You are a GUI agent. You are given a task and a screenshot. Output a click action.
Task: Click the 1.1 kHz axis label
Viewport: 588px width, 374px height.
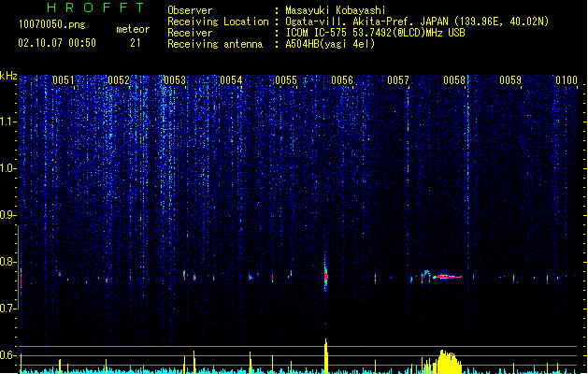click(7, 122)
